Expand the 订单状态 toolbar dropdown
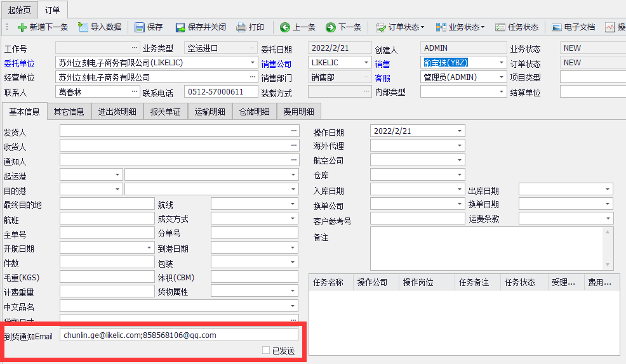Image resolution: width=626 pixels, height=364 pixels. point(423,27)
